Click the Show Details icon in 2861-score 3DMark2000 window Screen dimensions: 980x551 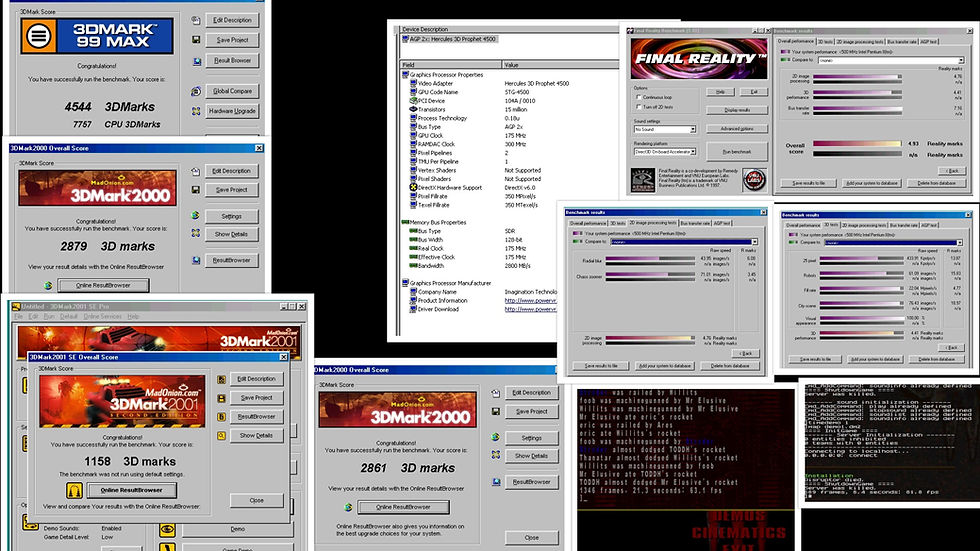coord(496,455)
